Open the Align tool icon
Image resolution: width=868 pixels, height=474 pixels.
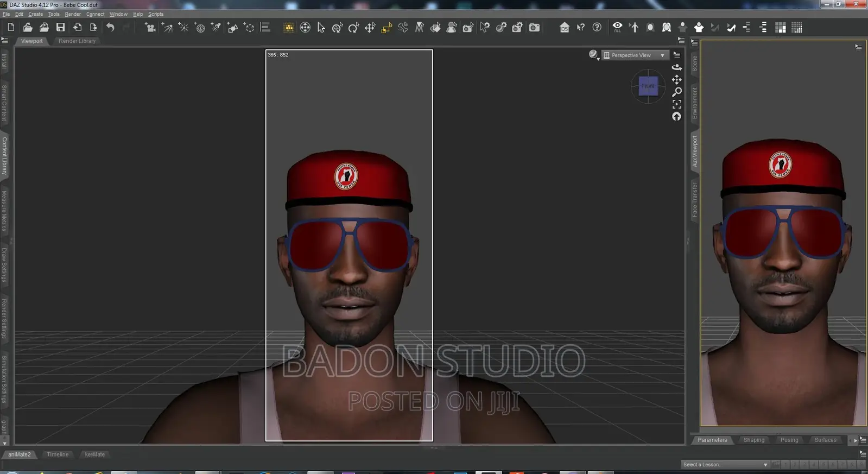(265, 27)
